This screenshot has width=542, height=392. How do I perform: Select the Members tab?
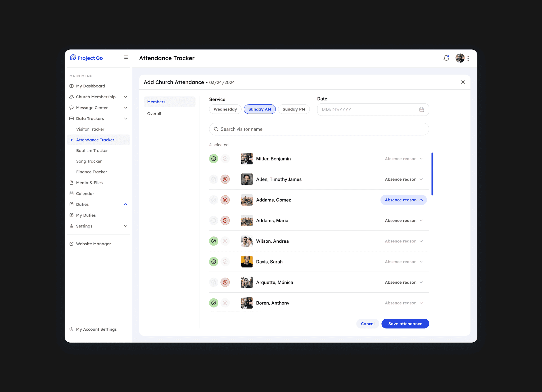tap(169, 102)
